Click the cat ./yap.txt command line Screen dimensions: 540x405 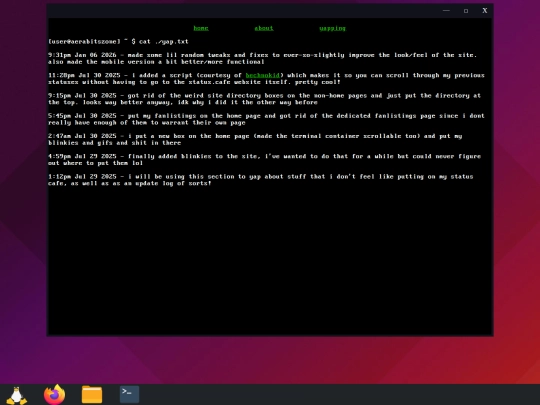pyautogui.click(x=118, y=42)
